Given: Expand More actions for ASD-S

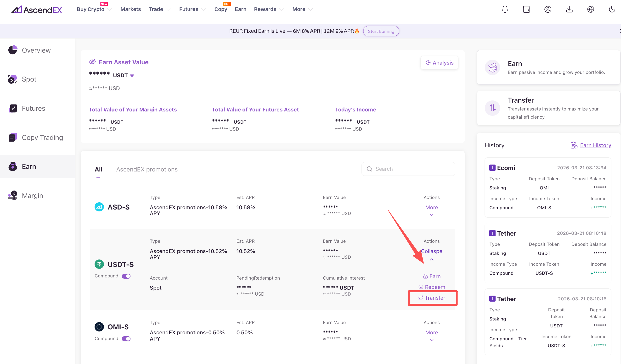Looking at the screenshot, I should click(431, 208).
